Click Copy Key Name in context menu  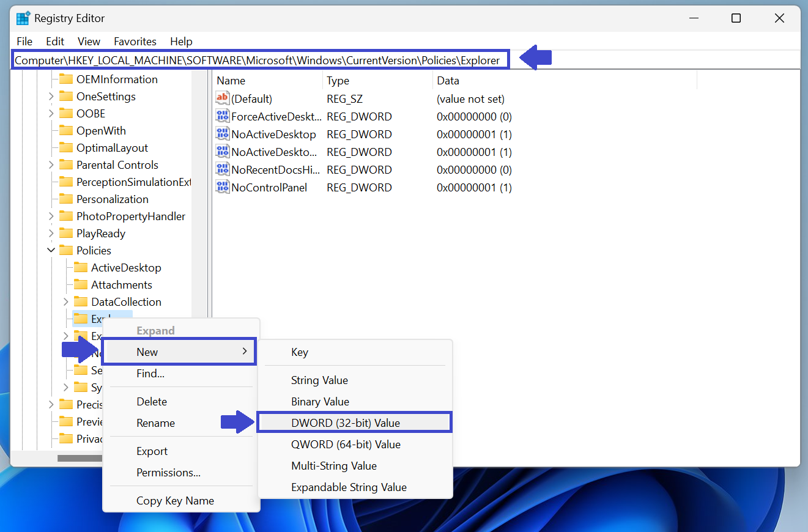point(175,501)
